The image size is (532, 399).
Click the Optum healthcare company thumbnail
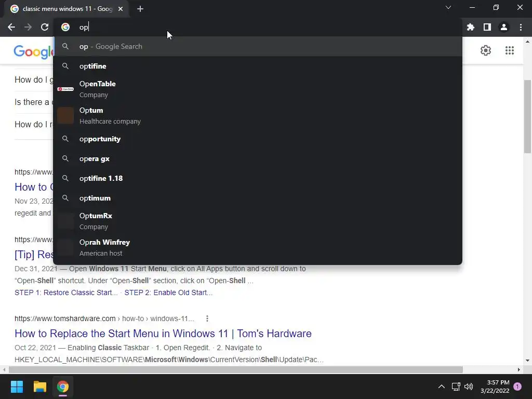click(x=65, y=115)
